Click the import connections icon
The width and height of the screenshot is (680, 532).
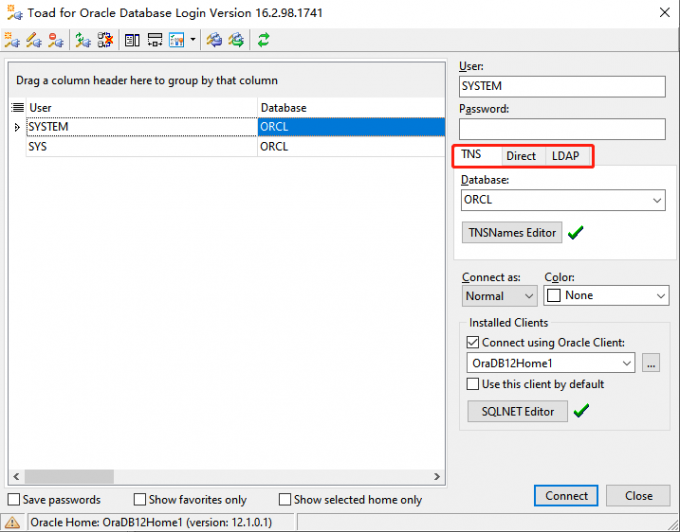[x=214, y=40]
